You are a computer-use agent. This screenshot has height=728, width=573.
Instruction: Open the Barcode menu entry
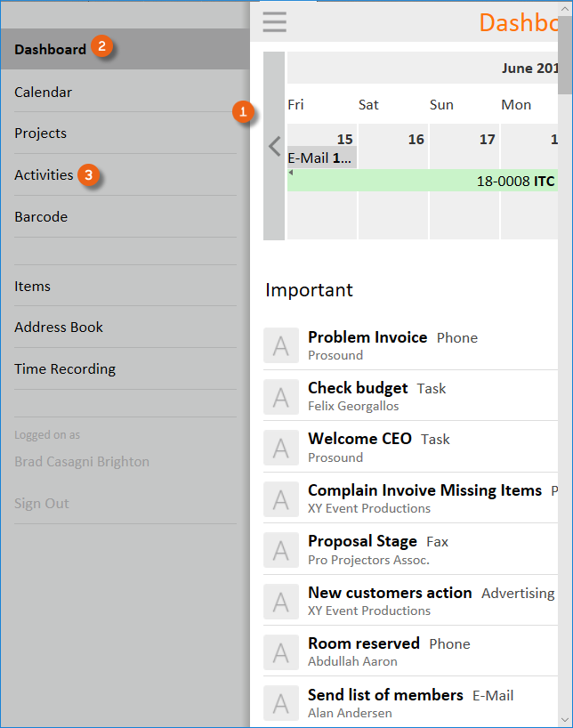point(41,216)
